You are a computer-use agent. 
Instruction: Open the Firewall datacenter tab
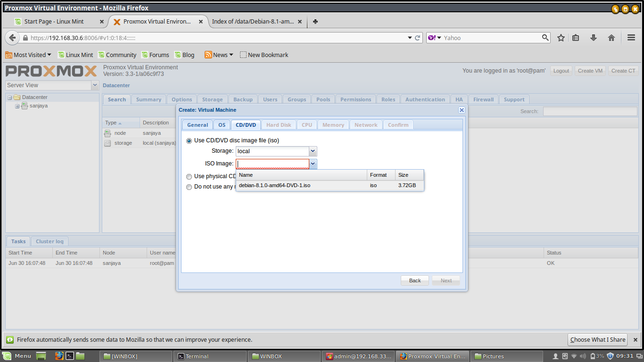483,99
